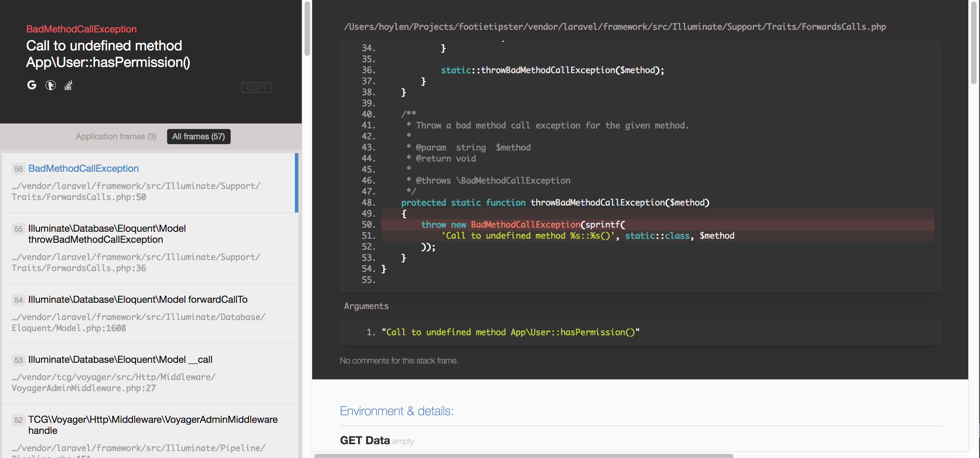Click the horizontal scrollbar at bottom
Viewport: 980px width, 458px height.
pyautogui.click(x=523, y=455)
